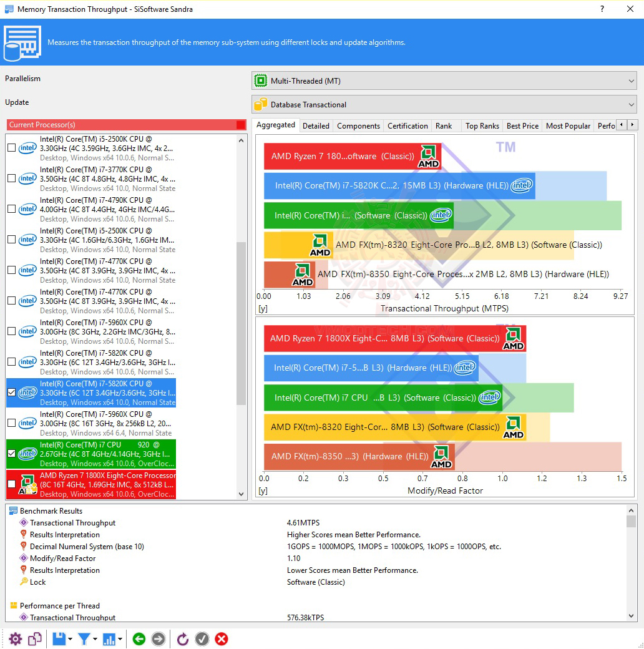Select the i7-4770K Windows x64 10.0 entry

click(x=91, y=271)
